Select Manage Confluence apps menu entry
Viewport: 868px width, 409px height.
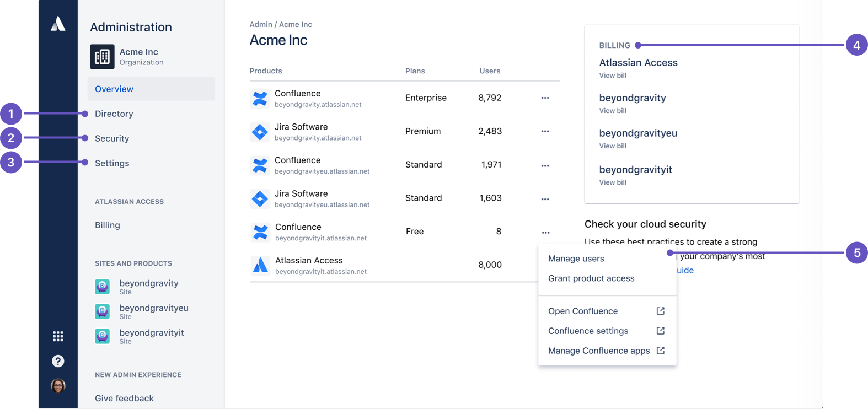(x=607, y=351)
